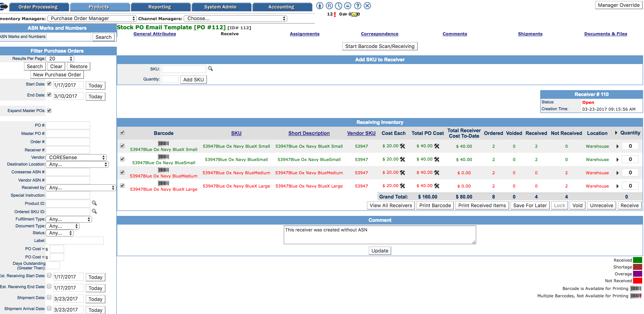Enable the Shipment Date checkbox

click(49, 297)
